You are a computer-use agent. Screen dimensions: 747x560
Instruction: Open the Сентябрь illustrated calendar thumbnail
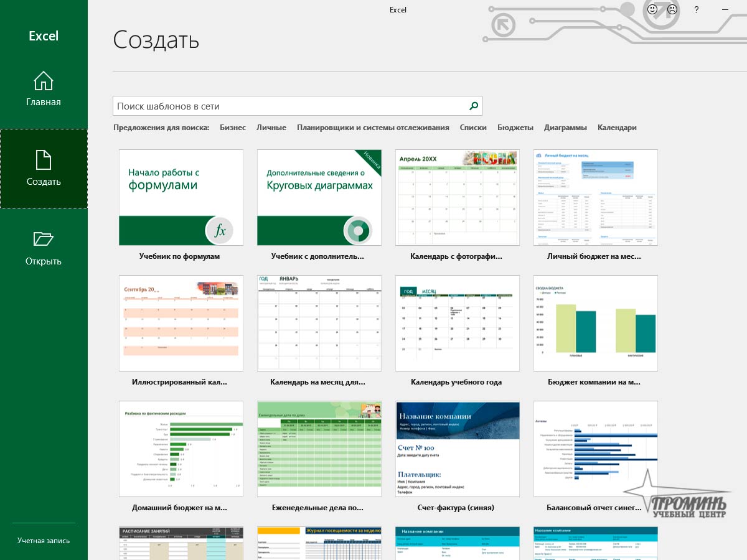coord(181,323)
